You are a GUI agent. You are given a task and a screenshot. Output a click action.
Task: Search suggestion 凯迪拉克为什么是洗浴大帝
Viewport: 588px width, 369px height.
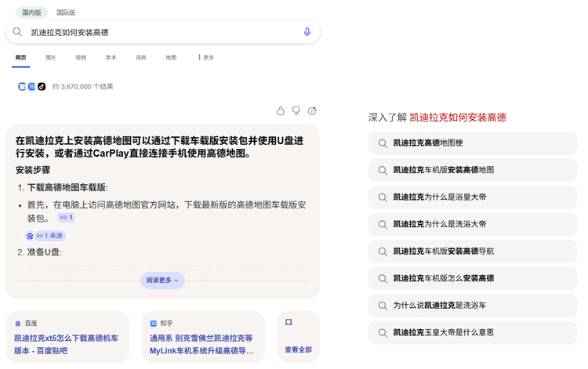point(473,224)
